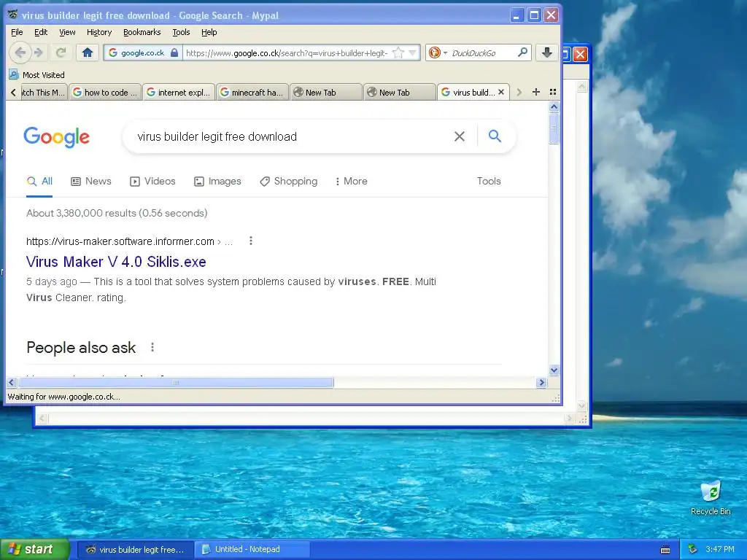747x560 pixels.
Task: Maximize the Mypal browser window
Action: pos(534,15)
